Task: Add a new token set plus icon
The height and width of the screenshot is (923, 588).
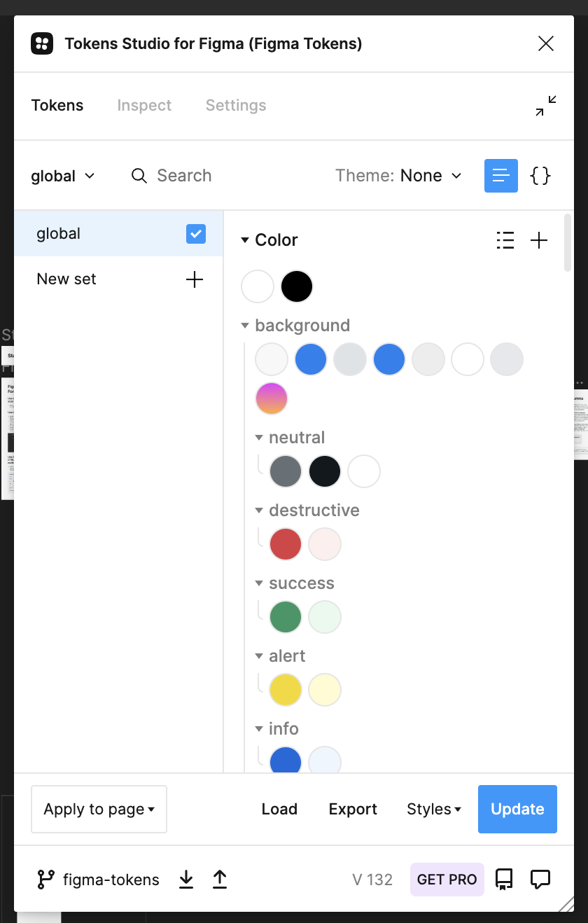Action: click(195, 279)
